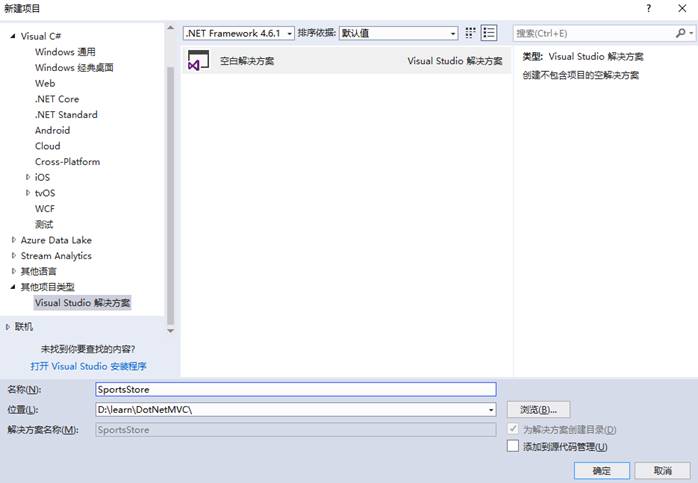Expand the Azure Data Lake node
Viewport: 698px width, 483px height.
pos(13,240)
